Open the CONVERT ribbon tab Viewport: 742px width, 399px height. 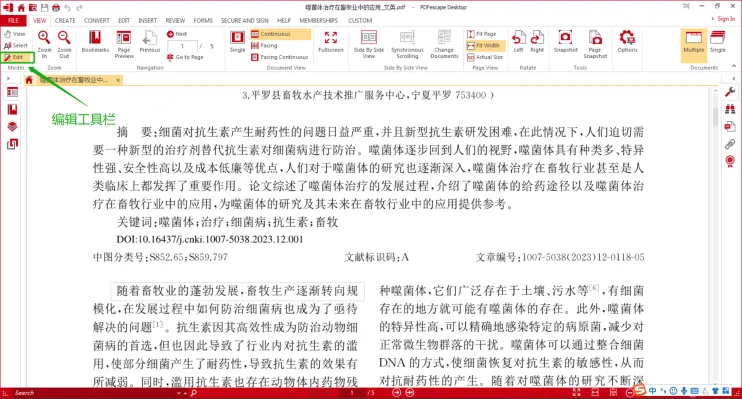pyautogui.click(x=97, y=20)
